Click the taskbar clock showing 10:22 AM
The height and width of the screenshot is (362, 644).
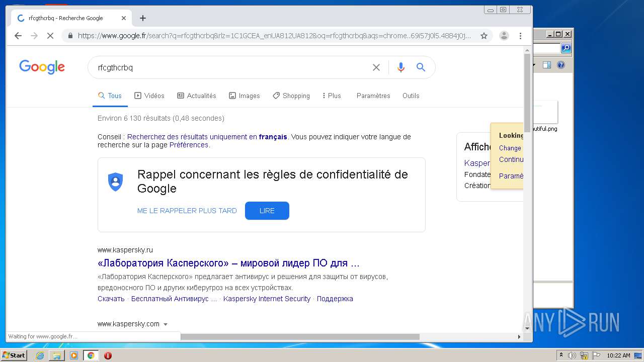[x=618, y=355]
